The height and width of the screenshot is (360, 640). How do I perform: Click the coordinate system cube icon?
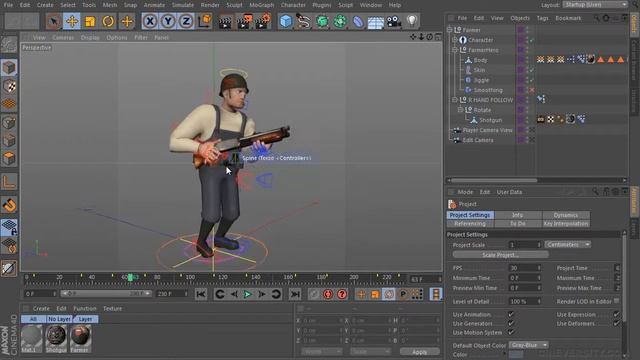[204, 21]
